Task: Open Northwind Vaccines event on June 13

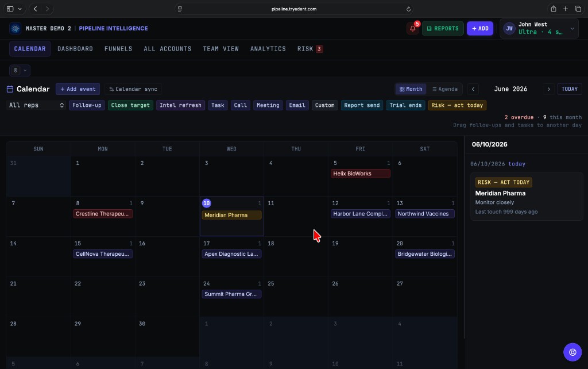Action: click(425, 214)
